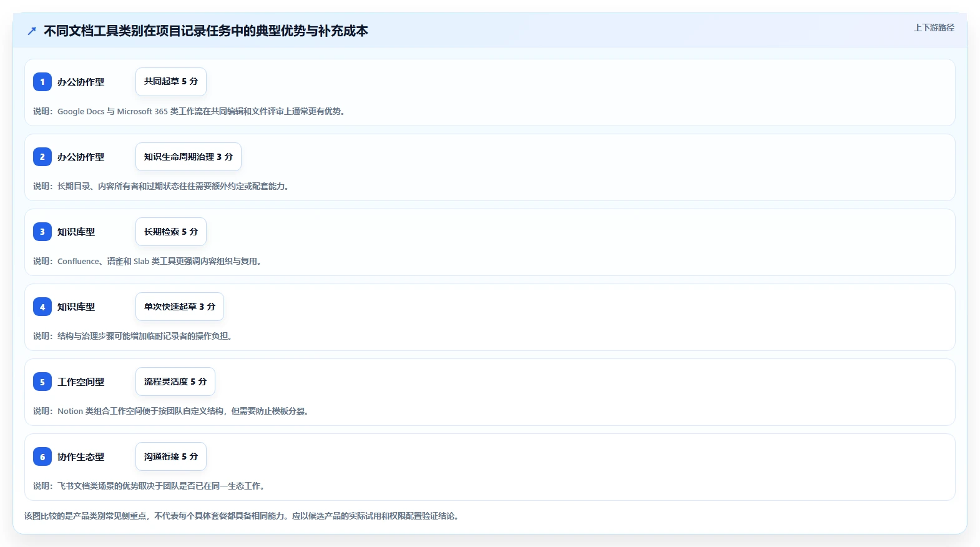Screen dimensions: 980x547
Task: Select the 流程灵活度 5 分 chip
Action: (175, 382)
